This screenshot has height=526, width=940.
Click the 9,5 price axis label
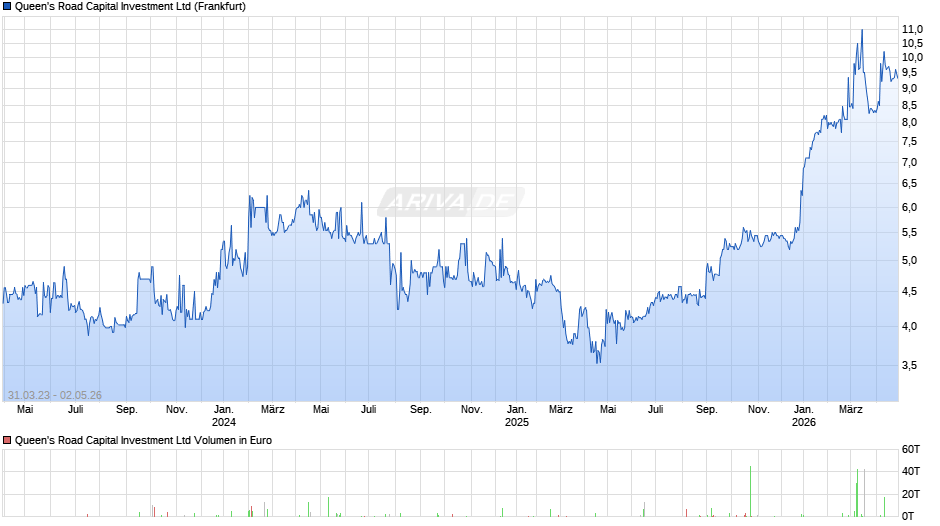909,73
